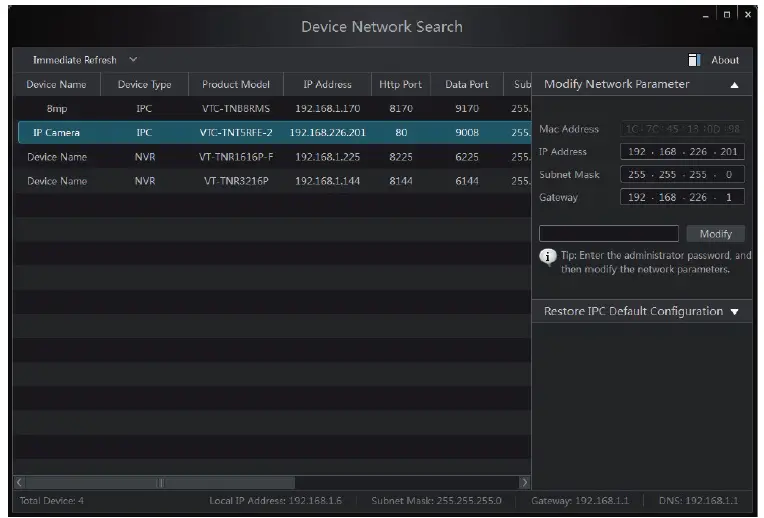Click the About link
This screenshot has height=518, width=764.
pyautogui.click(x=725, y=60)
